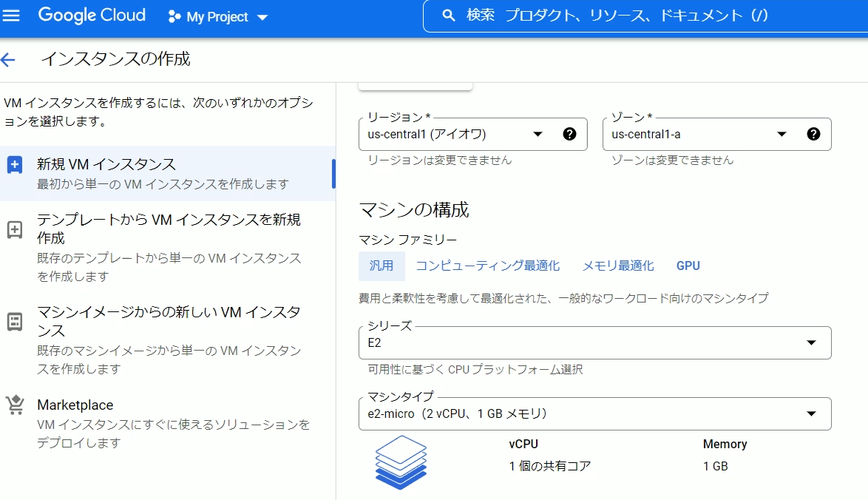Click the stacked layers machine type illustration
Image resolution: width=868 pixels, height=500 pixels.
pyautogui.click(x=400, y=462)
